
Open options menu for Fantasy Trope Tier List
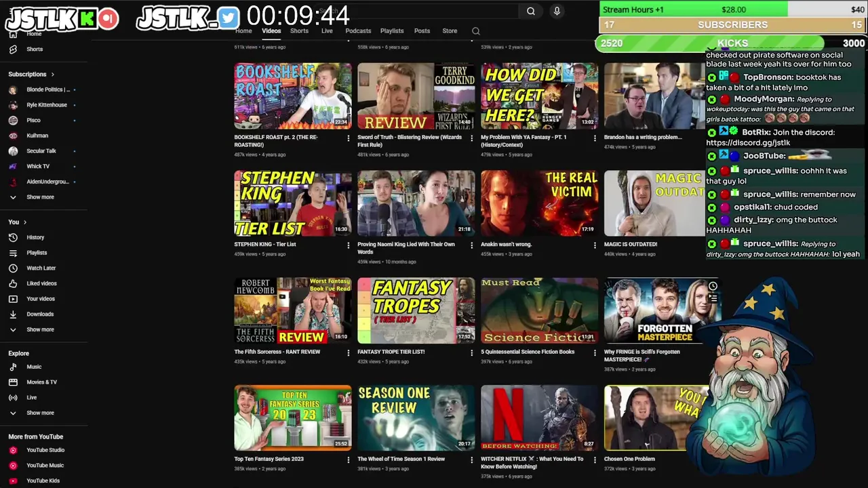click(472, 352)
